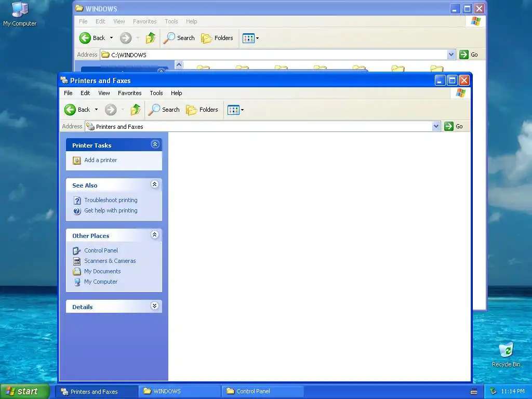
Task: Open My Documents from Other Places
Action: point(102,271)
